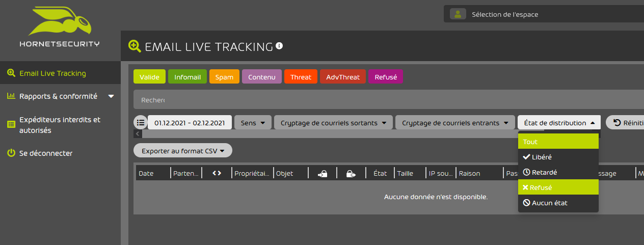Sort by the Date column header
Image resolution: width=644 pixels, height=245 pixels.
[x=146, y=173]
